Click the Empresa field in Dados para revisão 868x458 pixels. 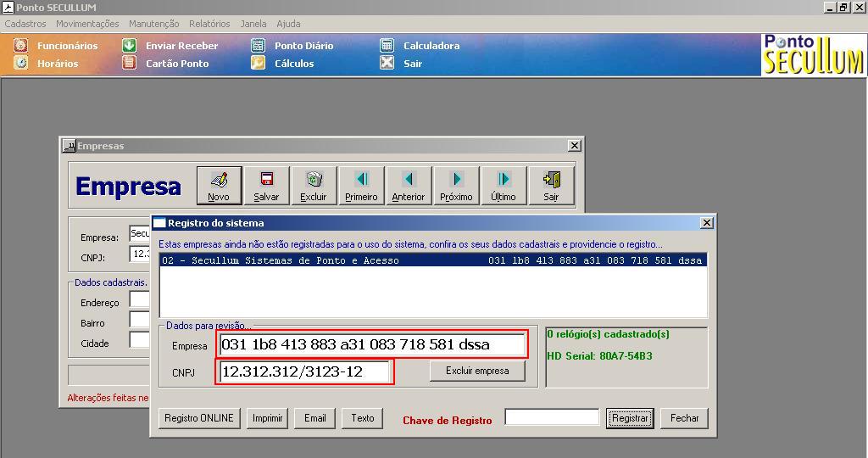[x=373, y=344]
